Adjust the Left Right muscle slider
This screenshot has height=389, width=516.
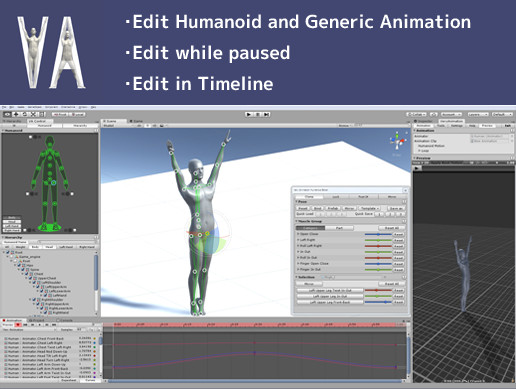click(x=378, y=240)
